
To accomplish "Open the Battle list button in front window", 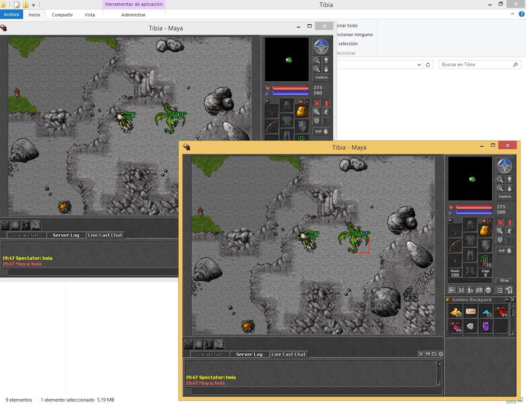I will 461,290.
